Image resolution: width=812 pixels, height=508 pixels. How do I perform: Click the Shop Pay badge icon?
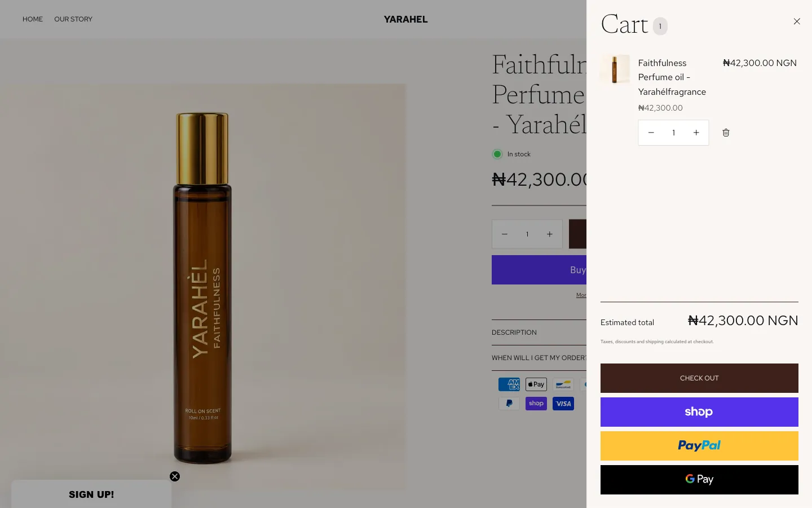tap(536, 404)
